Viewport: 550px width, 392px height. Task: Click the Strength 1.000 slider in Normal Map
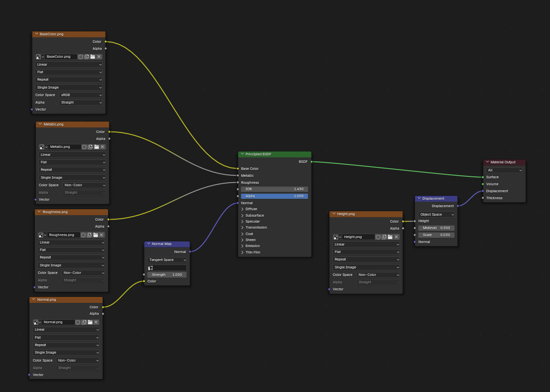pos(167,275)
